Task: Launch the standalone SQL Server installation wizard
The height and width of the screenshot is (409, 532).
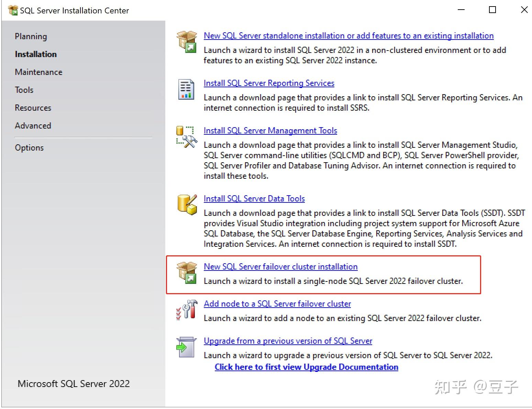Action: point(348,35)
